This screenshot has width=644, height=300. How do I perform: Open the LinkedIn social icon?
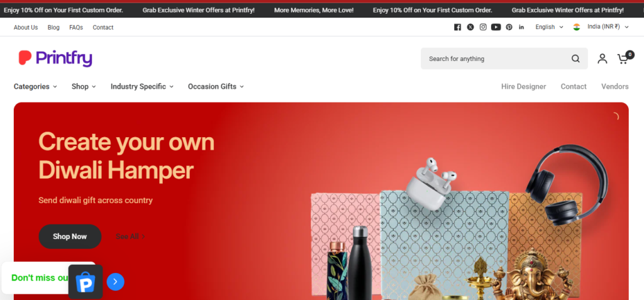point(521,27)
